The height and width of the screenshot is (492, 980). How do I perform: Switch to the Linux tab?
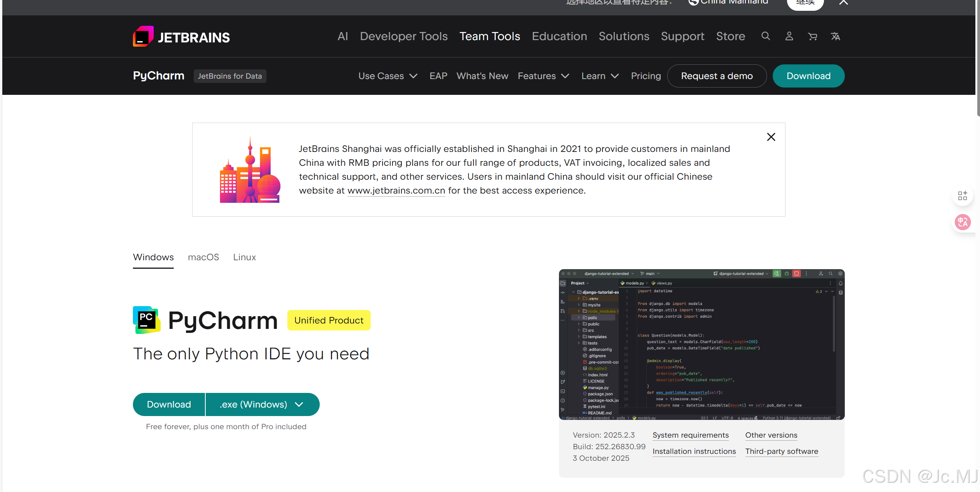click(244, 257)
